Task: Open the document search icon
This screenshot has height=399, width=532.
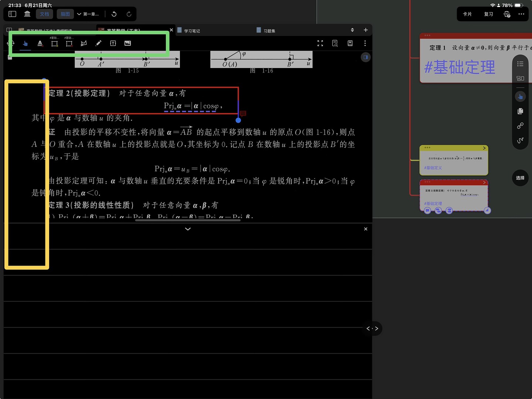Action: [x=335, y=43]
